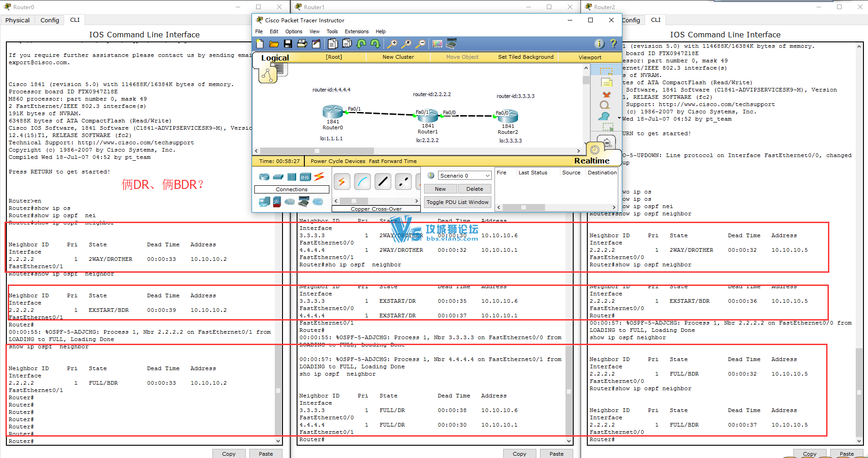This screenshot has width=868, height=458.
Task: Click Set Tiled Background button
Action: point(526,57)
